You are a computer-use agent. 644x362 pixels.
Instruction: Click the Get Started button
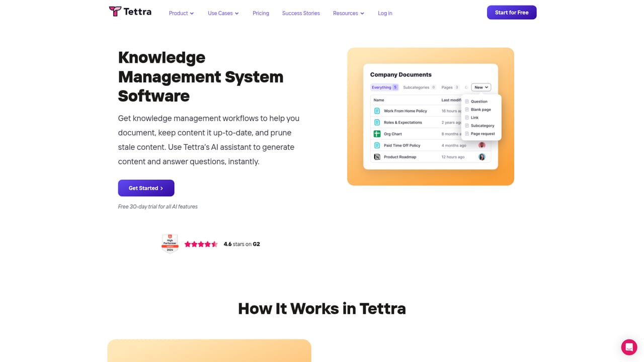point(146,188)
